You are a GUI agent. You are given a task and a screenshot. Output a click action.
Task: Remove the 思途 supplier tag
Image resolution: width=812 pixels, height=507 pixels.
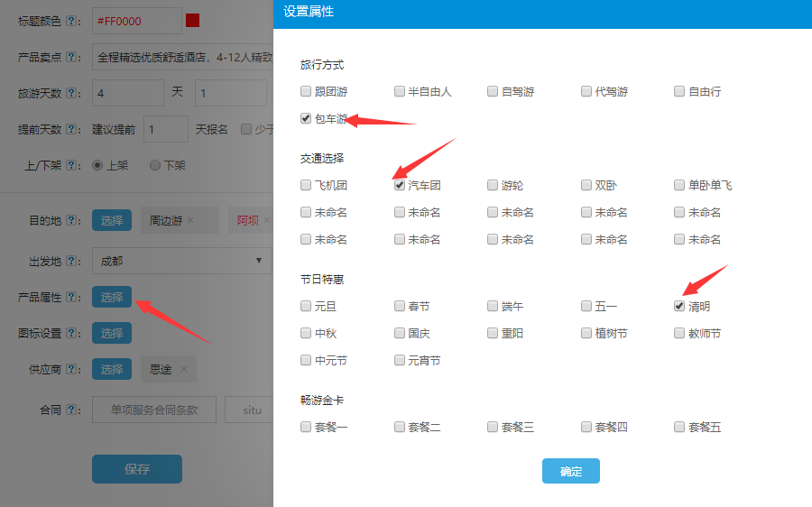[184, 369]
